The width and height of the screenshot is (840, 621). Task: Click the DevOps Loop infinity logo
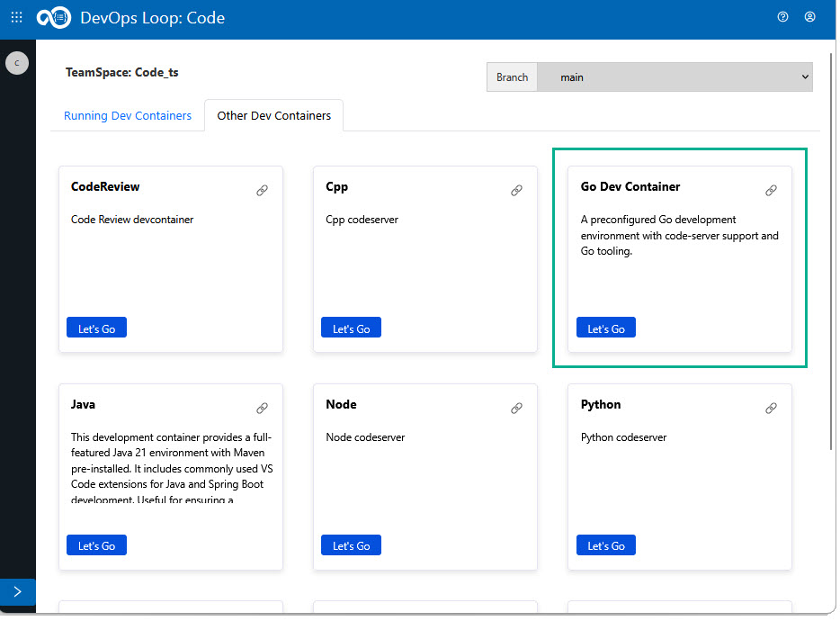click(53, 18)
